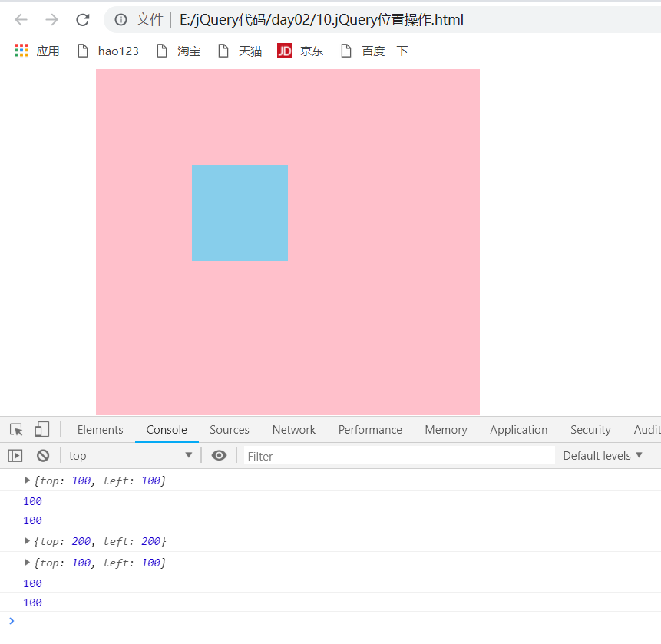Screen dimensions: 661x644
Task: Open the 京东 bookmark
Action: [301, 51]
